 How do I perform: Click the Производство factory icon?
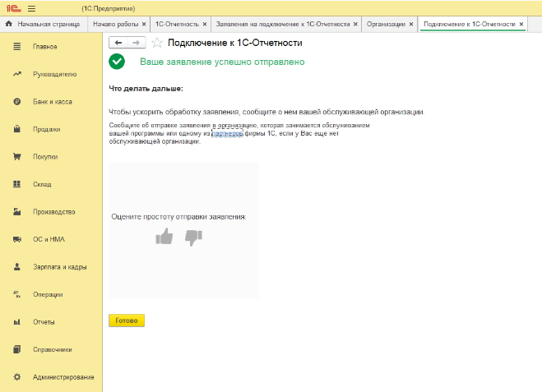point(17,212)
